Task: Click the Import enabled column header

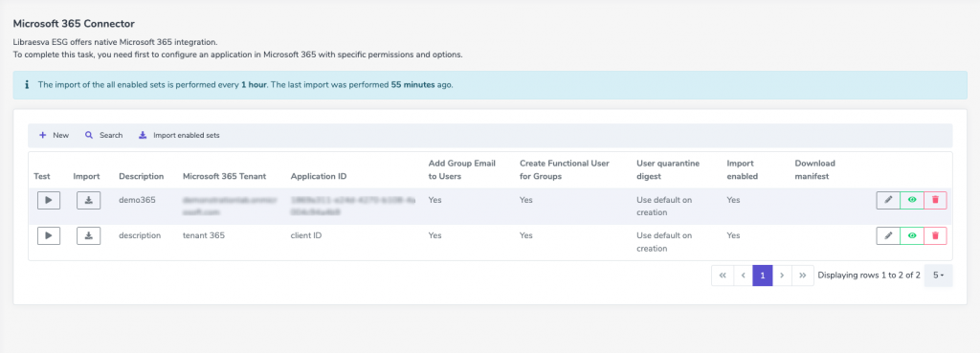Action: 743,170
